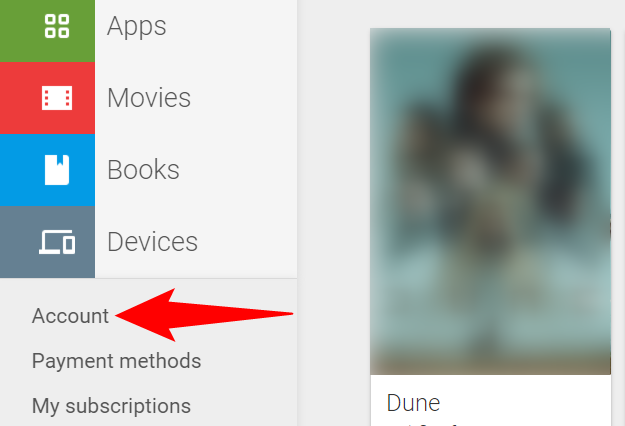
Task: Click the blue Books bookmark icon
Action: 57,170
